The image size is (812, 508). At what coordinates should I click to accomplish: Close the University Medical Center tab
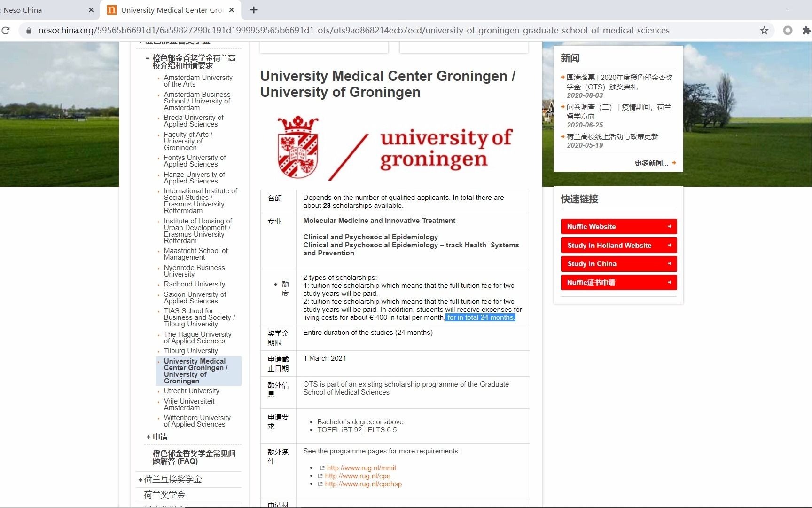coord(232,10)
